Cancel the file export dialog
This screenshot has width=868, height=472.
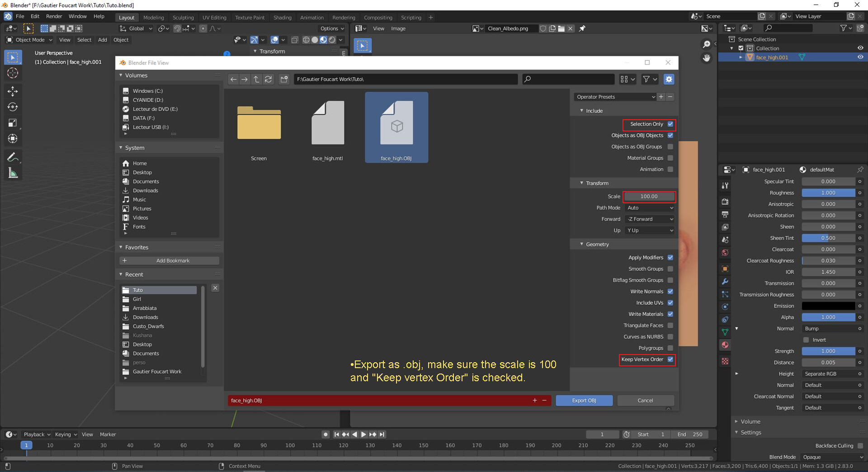pos(645,400)
